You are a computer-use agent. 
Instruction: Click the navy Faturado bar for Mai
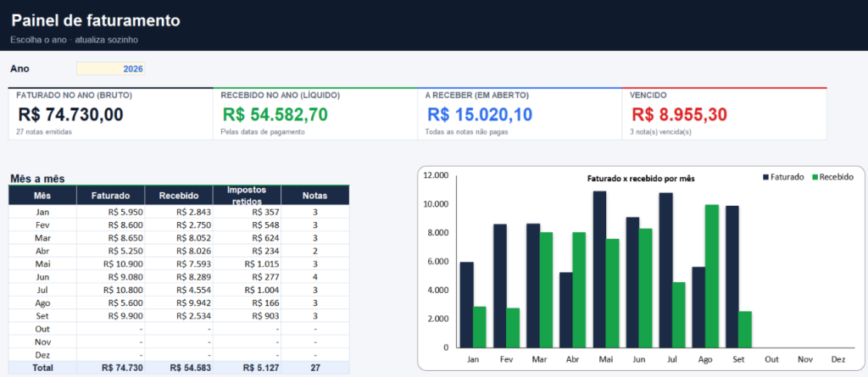[599, 269]
